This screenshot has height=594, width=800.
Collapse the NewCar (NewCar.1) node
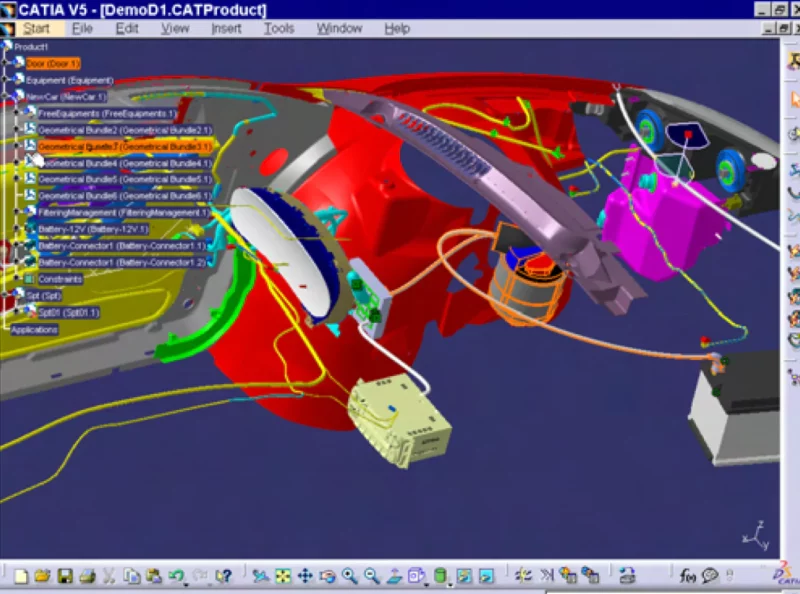coord(5,96)
